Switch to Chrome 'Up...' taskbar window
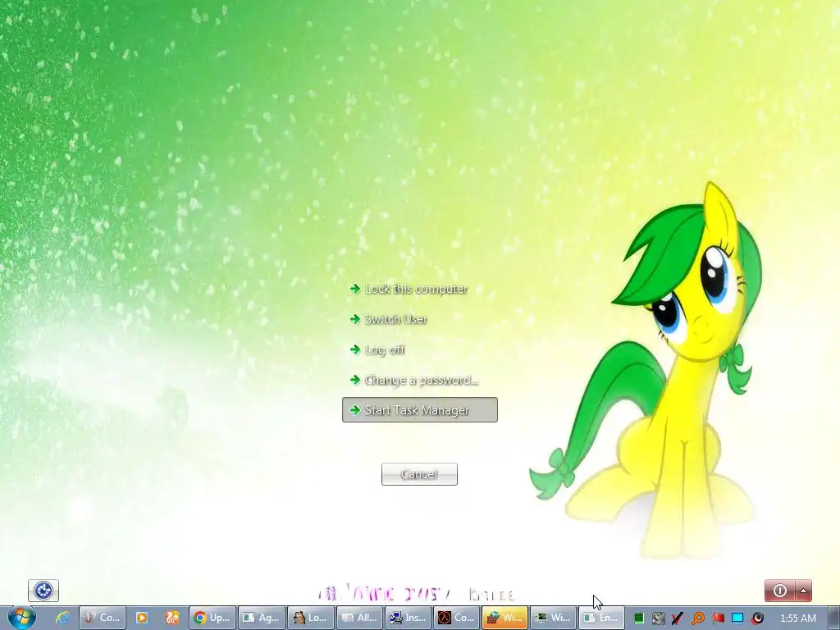The height and width of the screenshot is (630, 840). pyautogui.click(x=212, y=618)
